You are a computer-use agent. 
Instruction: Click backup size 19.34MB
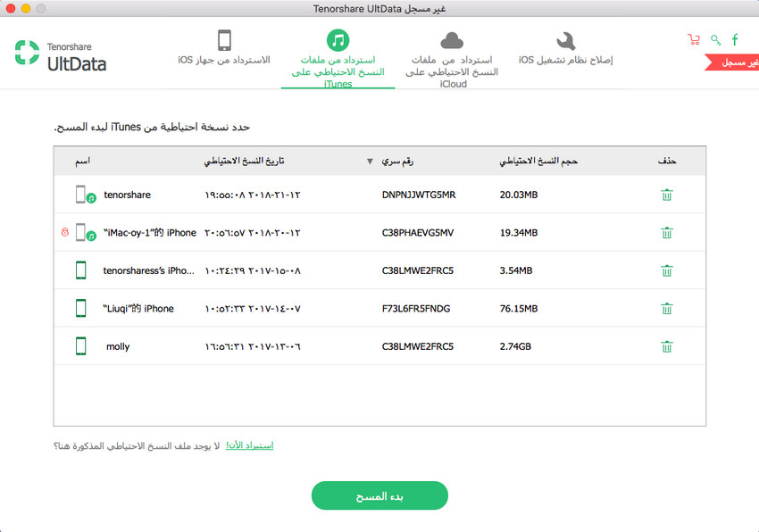519,233
